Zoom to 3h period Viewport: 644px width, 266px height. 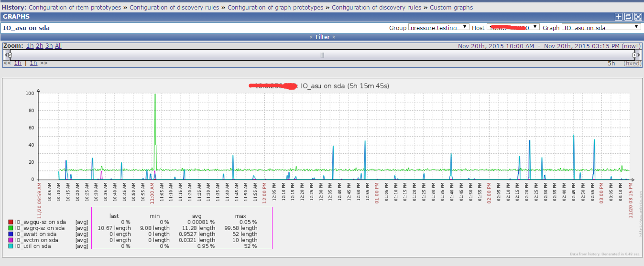tap(49, 46)
